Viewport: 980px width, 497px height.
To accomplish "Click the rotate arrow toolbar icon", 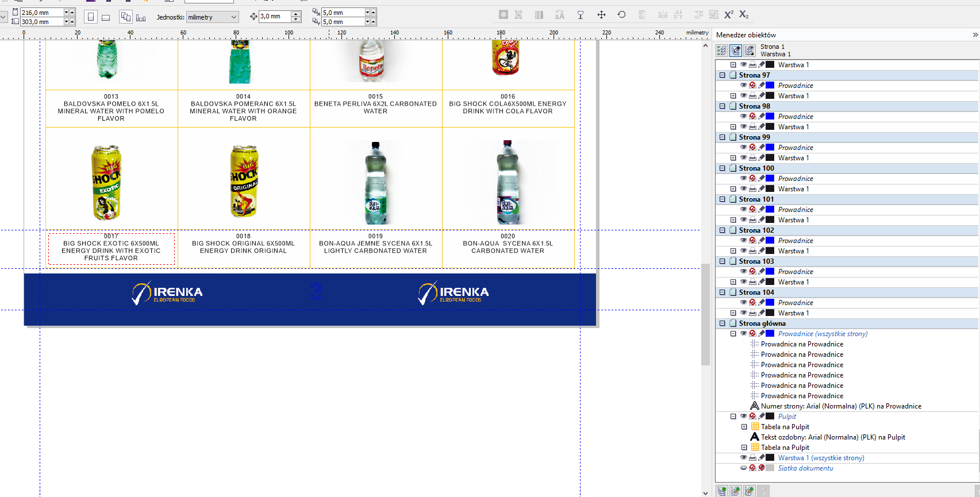I will [x=621, y=15].
